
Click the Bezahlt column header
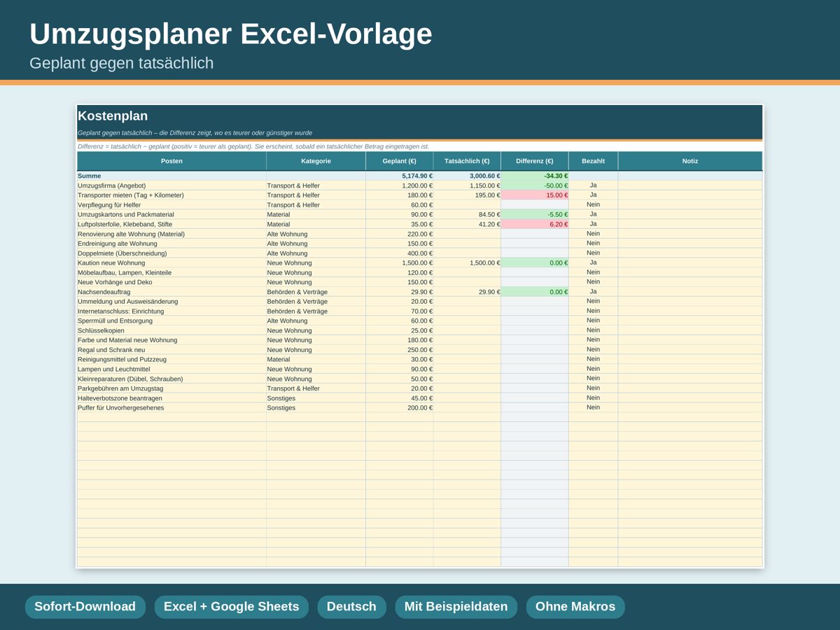coord(593,161)
